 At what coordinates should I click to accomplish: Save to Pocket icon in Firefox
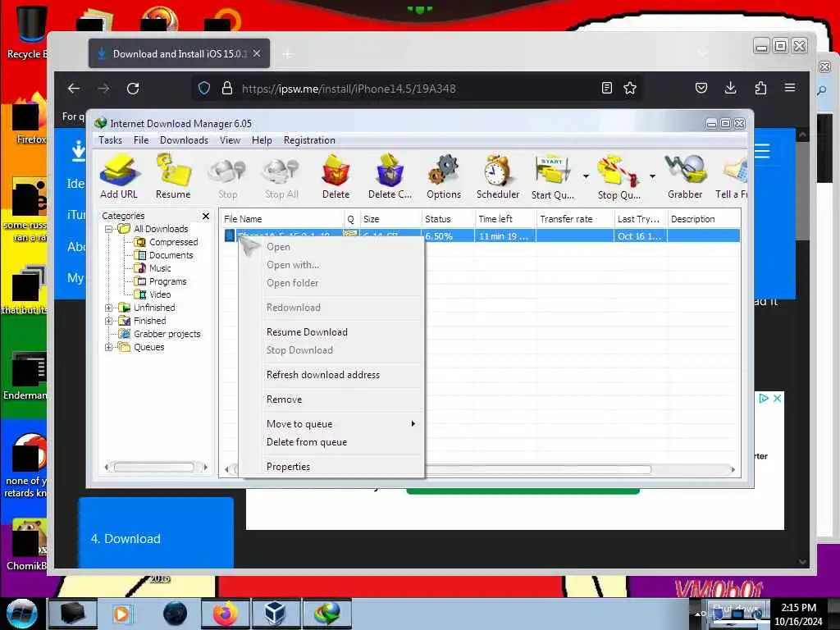(701, 88)
